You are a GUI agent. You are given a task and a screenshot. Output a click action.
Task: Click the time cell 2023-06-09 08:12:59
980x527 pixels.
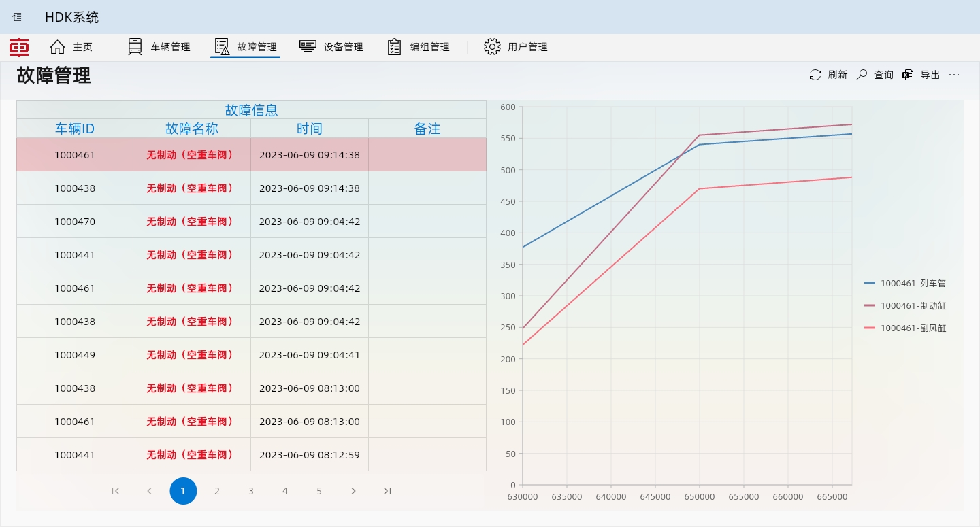[x=310, y=454]
